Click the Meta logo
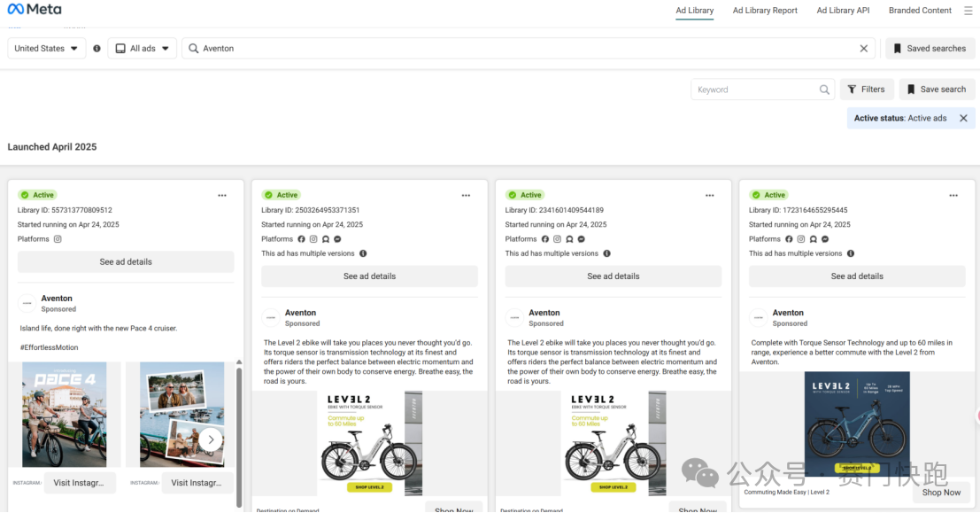Image resolution: width=980 pixels, height=513 pixels. (34, 10)
